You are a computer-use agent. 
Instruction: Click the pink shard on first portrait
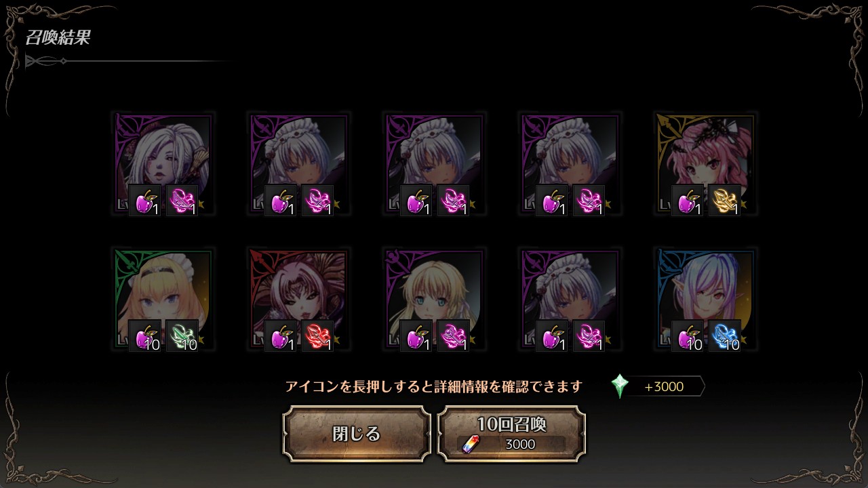tap(182, 201)
